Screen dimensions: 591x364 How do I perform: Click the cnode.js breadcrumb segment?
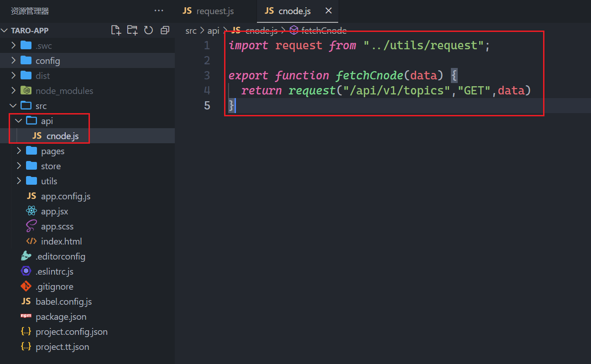click(x=261, y=31)
